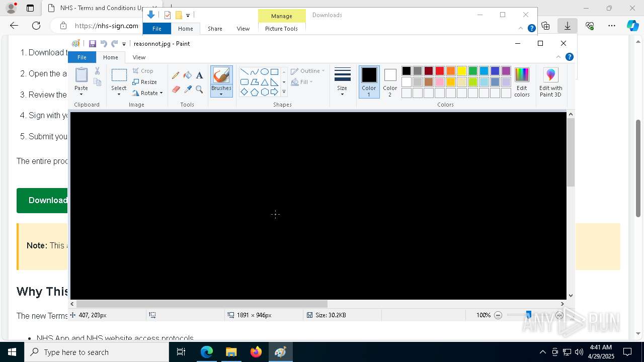Select the Magnifier tool

pos(199,89)
